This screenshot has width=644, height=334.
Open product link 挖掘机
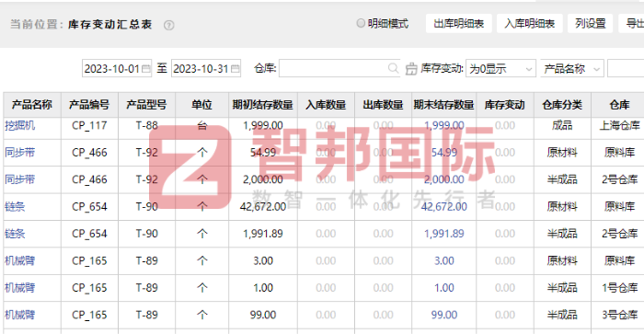[19, 125]
